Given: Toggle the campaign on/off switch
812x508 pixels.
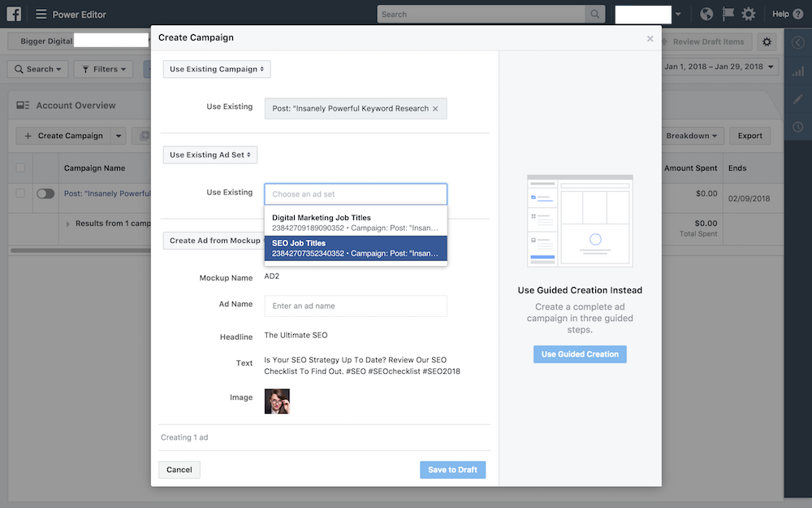Looking at the screenshot, I should (x=45, y=193).
